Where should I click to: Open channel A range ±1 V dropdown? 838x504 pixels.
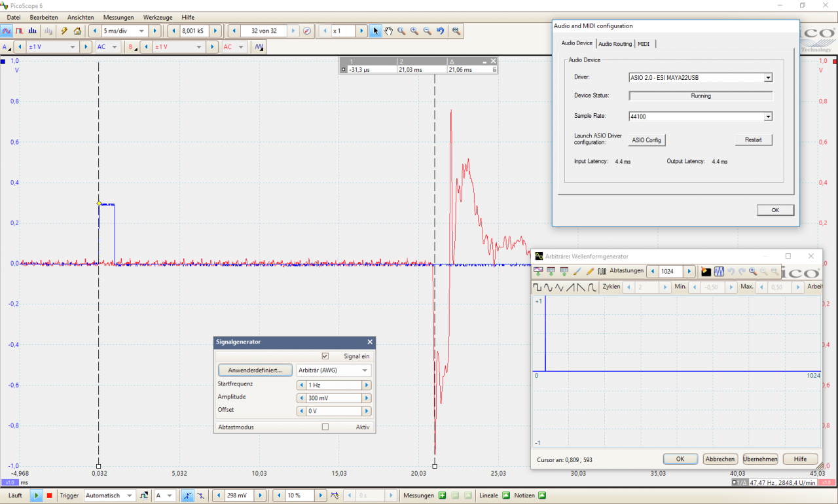click(72, 47)
